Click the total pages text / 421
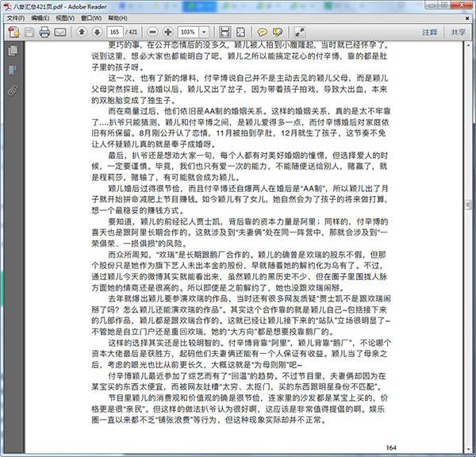Screen dimensions: 476x457 [131, 32]
